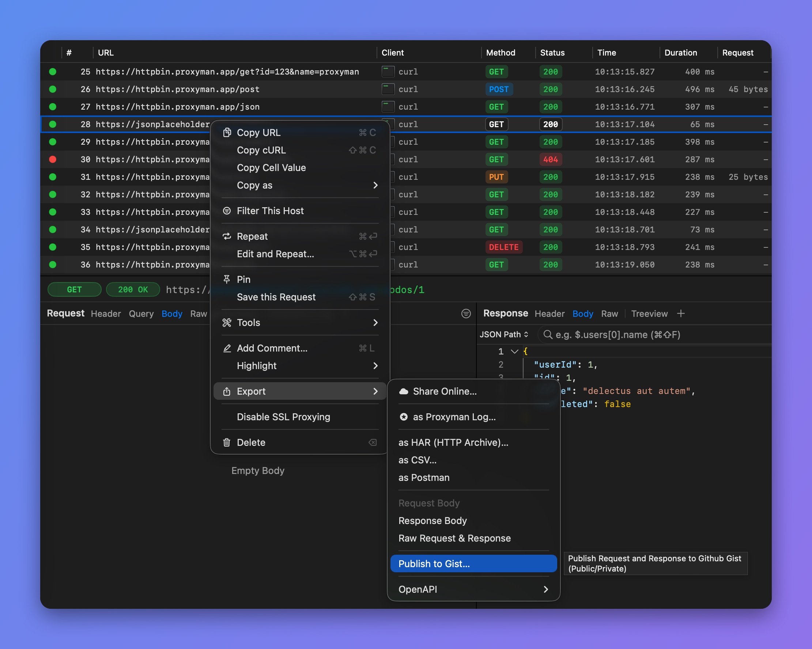The height and width of the screenshot is (649, 812).
Task: Choose as HAR (HTTP Archive) export option
Action: pyautogui.click(x=473, y=443)
